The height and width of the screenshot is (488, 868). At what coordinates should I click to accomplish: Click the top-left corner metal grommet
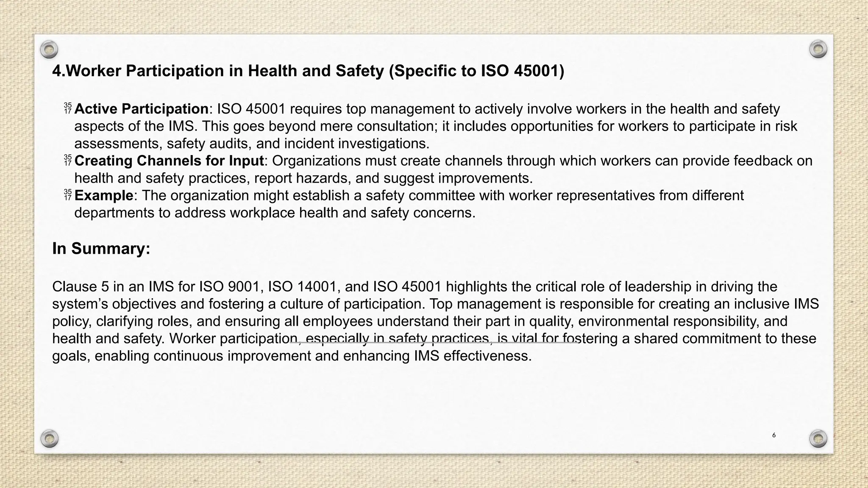pyautogui.click(x=49, y=50)
